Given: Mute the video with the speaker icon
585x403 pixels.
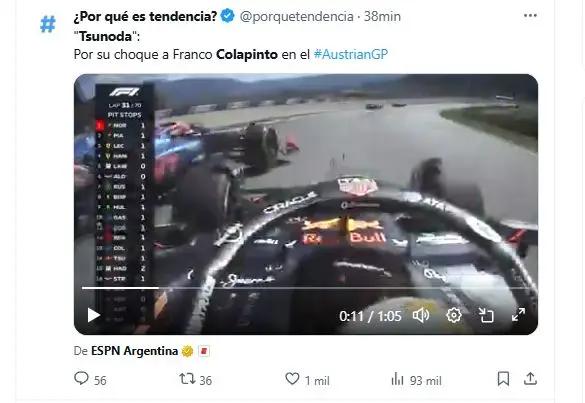Looking at the screenshot, I should [x=421, y=316].
